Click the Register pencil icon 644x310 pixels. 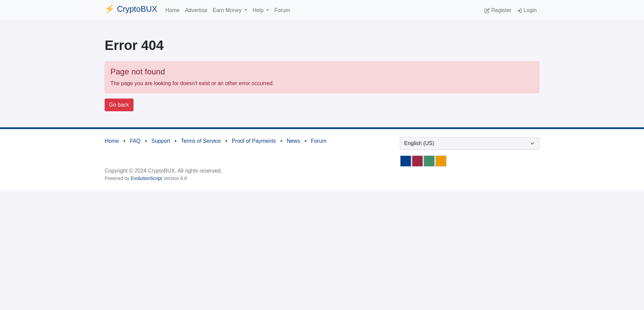point(487,10)
